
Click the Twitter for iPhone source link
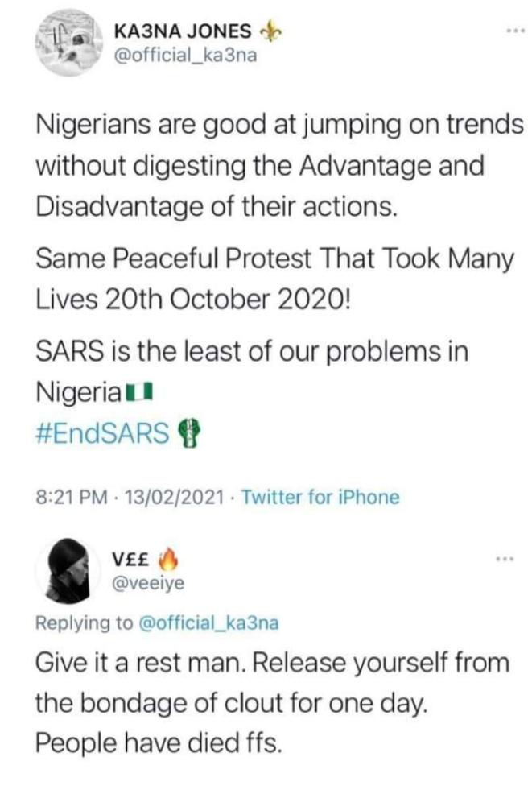point(320,497)
